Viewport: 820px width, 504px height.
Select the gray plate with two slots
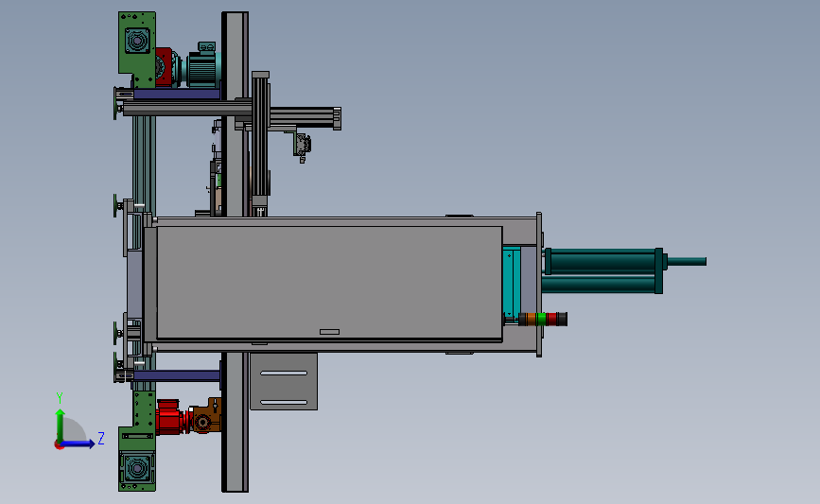point(284,381)
